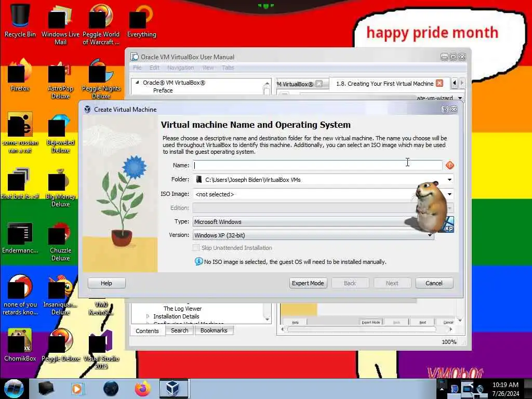
Task: Open File menu in User Manual
Action: [x=137, y=68]
